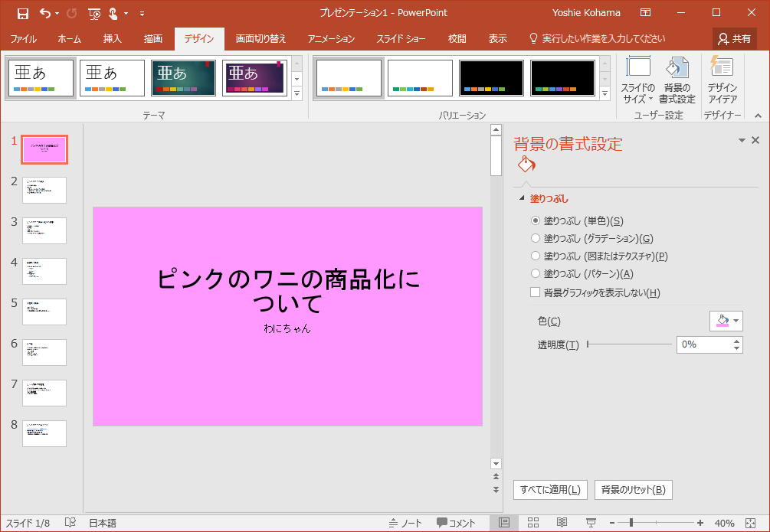Viewport: 770px width, 532px height.
Task: Click the Comments (コメント) status bar icon
Action: (x=457, y=523)
